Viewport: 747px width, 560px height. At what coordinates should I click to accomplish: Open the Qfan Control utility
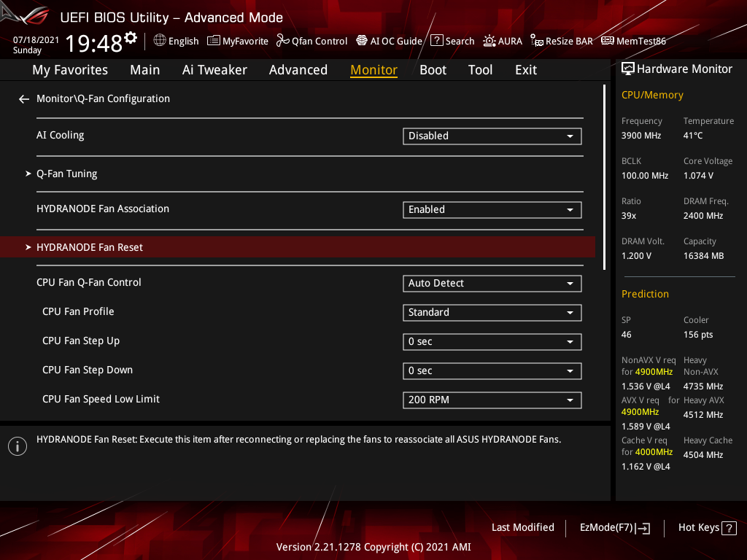pos(311,41)
